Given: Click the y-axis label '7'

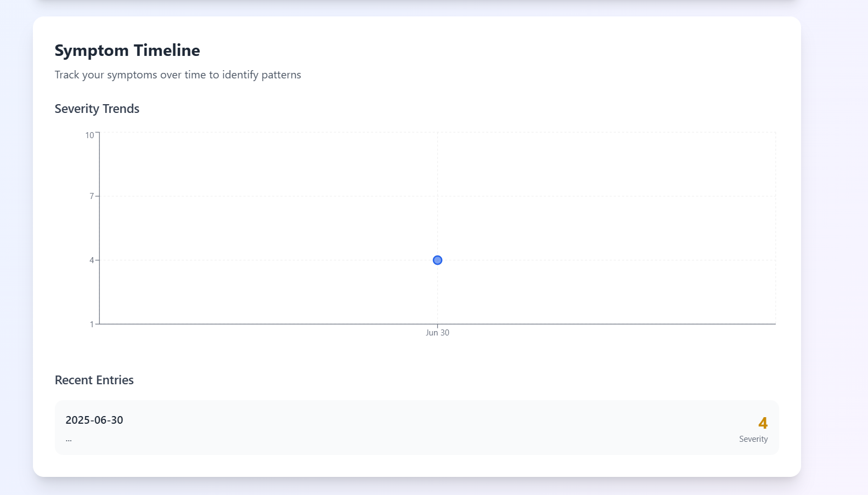Looking at the screenshot, I should [x=92, y=196].
